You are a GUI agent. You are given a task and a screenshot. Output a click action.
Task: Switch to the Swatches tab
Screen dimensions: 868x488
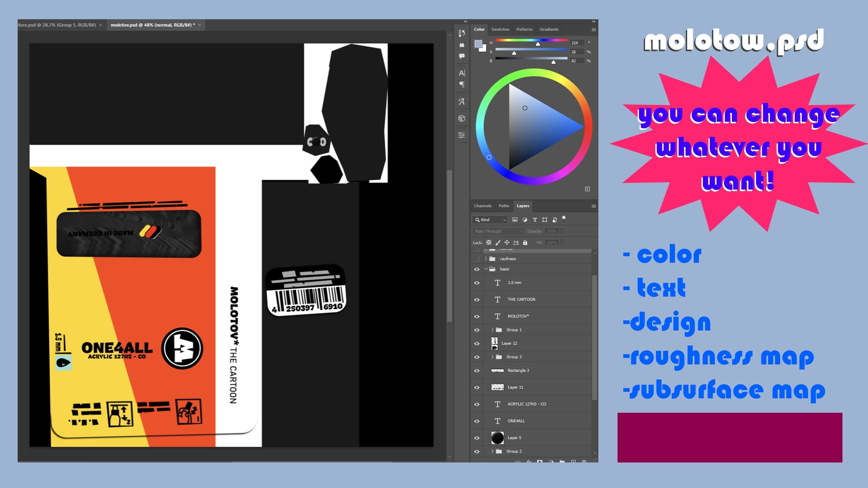click(500, 29)
